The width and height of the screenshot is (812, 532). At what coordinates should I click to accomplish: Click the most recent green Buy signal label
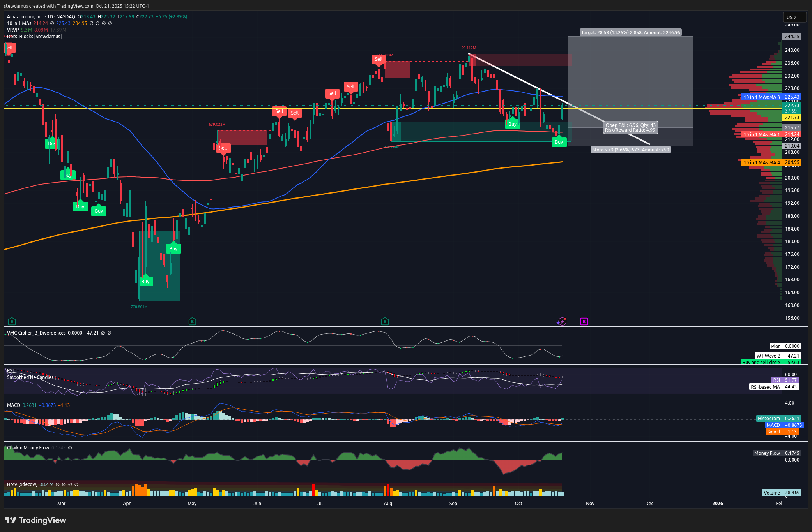point(559,142)
